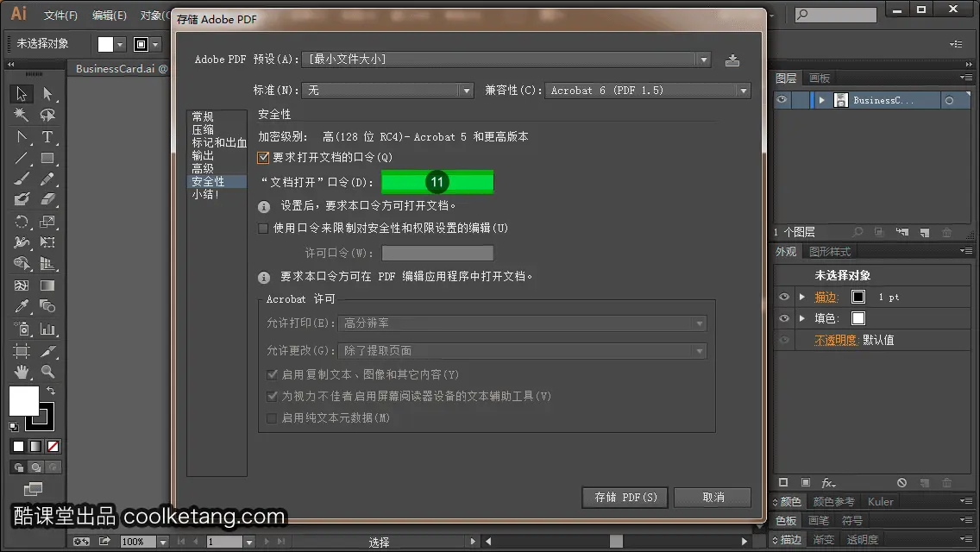Viewport: 980px width, 552px height.
Task: Hide the BusinessCard layer with eye icon
Action: [x=782, y=100]
